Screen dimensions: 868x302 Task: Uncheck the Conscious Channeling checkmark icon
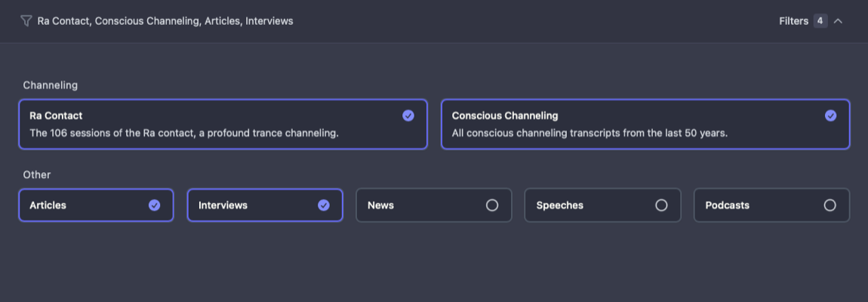(830, 116)
